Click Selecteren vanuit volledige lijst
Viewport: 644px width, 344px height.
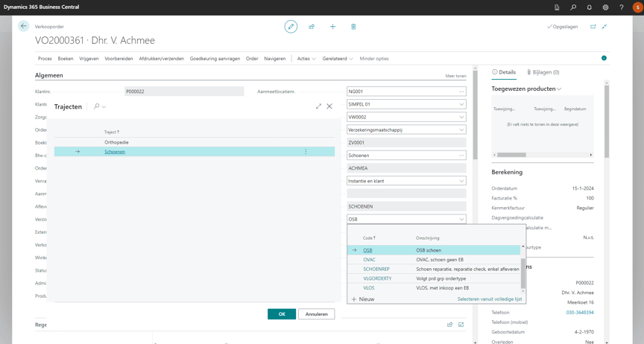coord(490,299)
